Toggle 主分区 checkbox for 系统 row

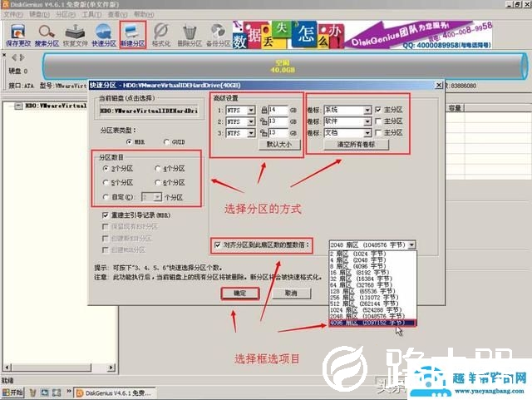point(378,110)
